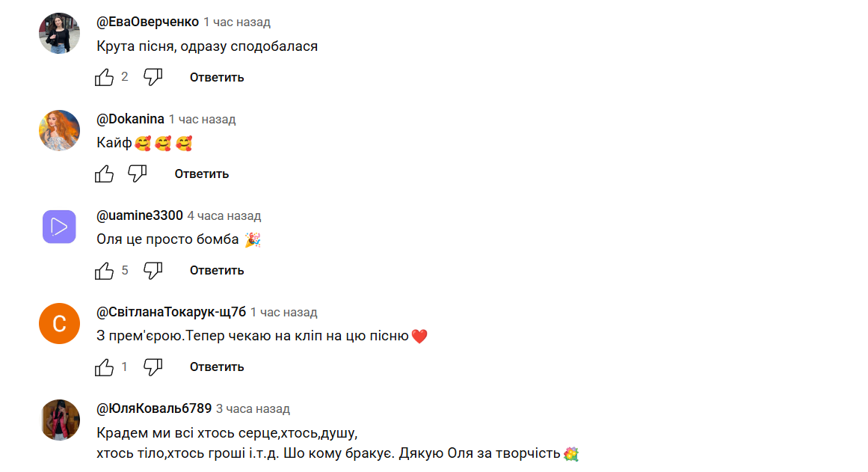Reply to the comment by @СвітланаТокарук-щ7б
Screen dimensions: 868x472
tap(217, 367)
